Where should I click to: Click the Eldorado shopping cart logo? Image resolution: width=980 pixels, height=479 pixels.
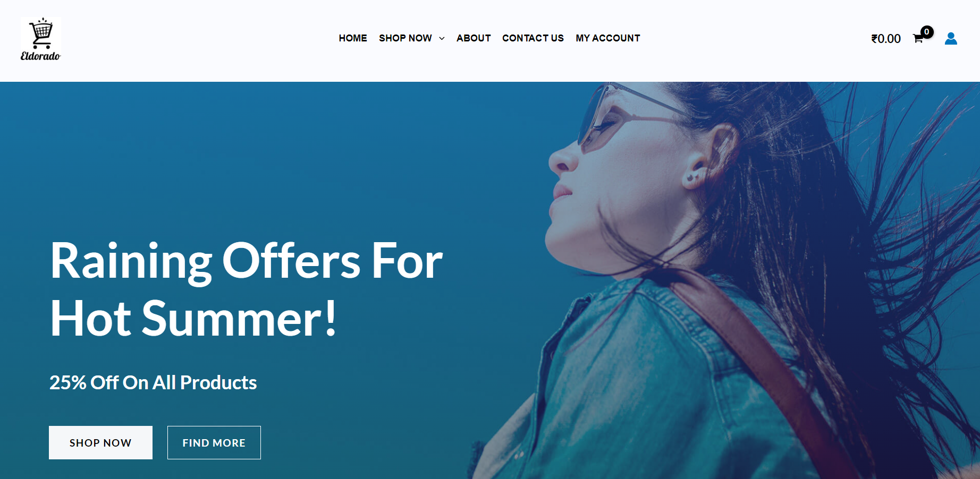(41, 39)
